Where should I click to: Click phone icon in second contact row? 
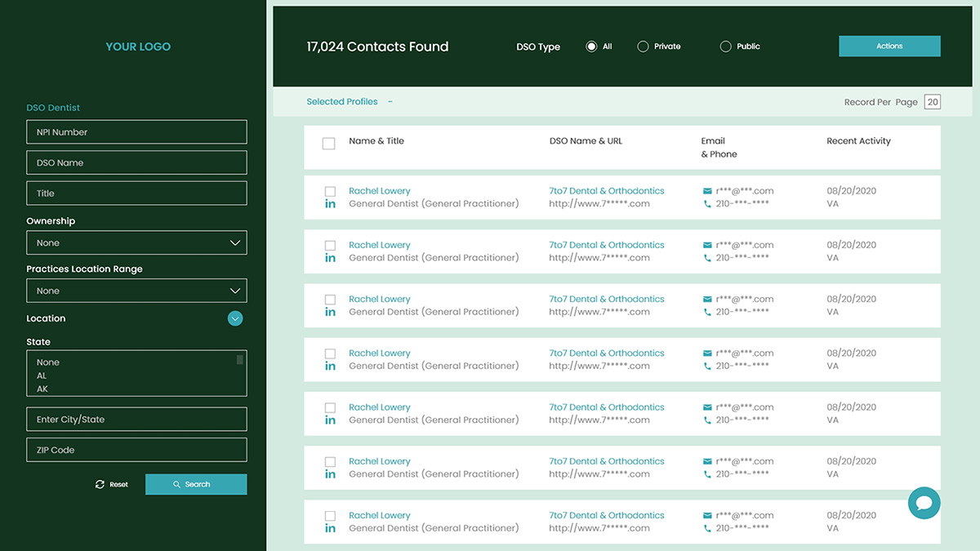(707, 258)
